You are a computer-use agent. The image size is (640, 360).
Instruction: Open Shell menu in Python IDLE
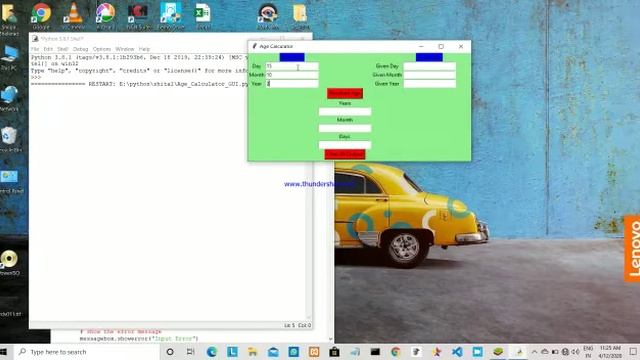(62, 49)
